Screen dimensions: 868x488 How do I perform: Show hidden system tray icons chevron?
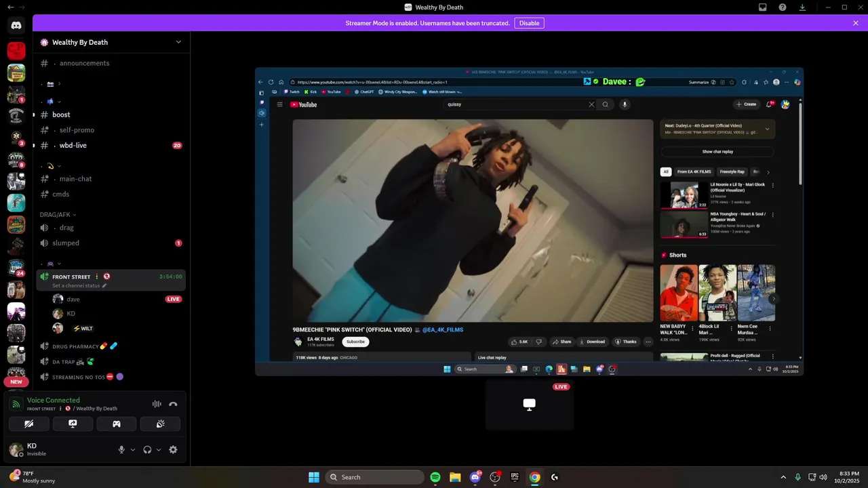pos(783,477)
